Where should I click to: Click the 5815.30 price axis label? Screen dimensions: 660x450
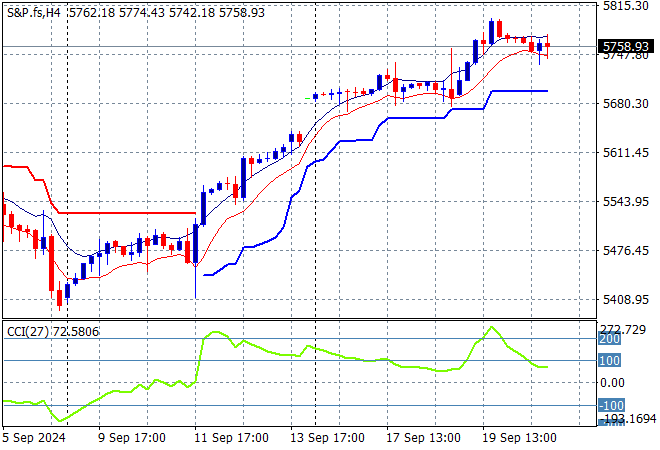click(x=626, y=6)
